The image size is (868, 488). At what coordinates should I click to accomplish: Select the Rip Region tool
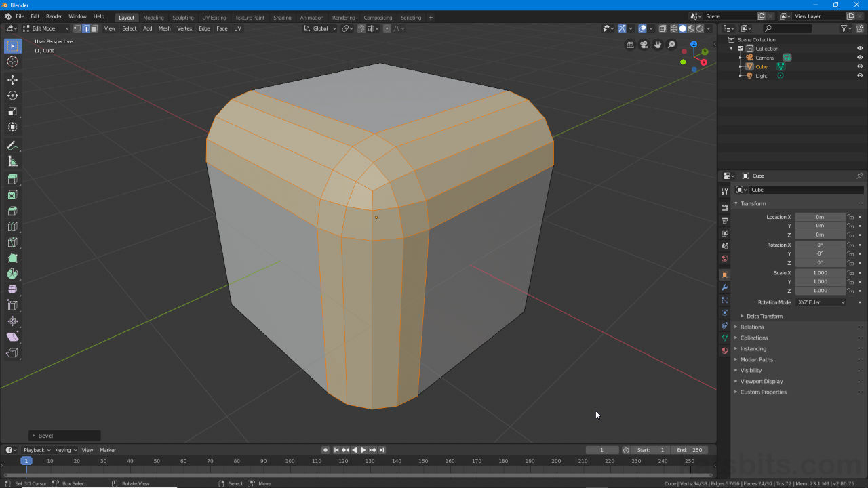13,352
